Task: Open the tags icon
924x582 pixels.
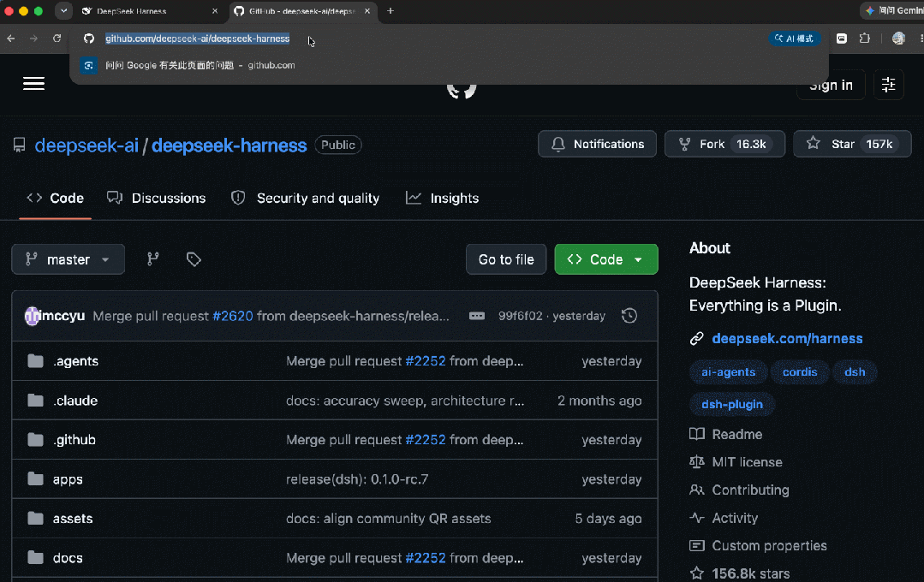Action: click(x=194, y=259)
